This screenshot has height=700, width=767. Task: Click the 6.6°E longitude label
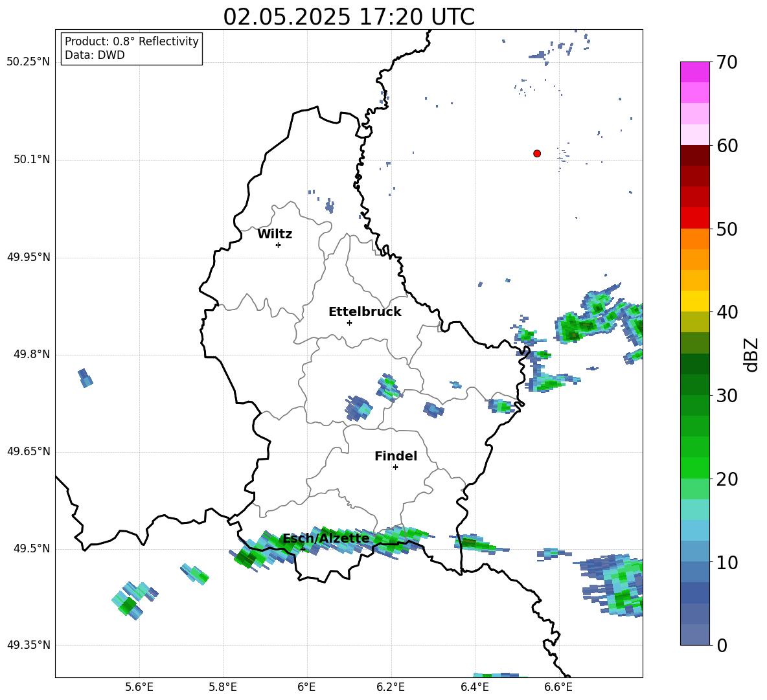click(x=558, y=687)
